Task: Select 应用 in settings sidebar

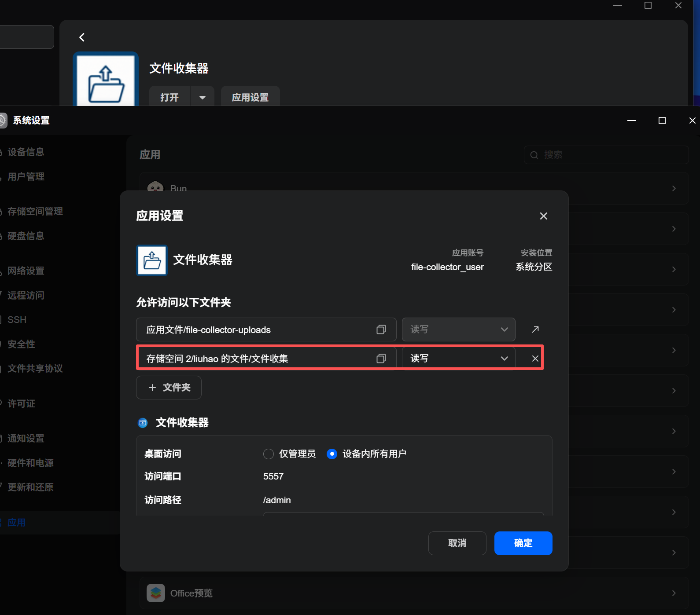Action: click(17, 523)
